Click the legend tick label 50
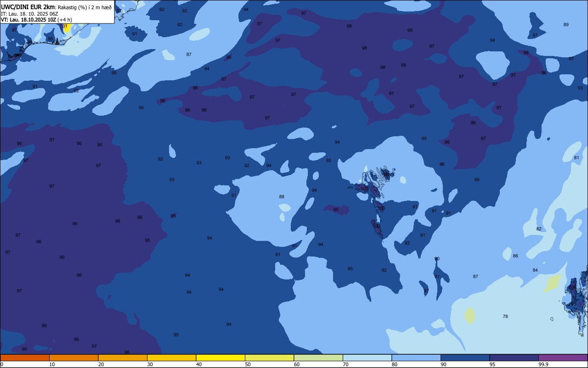Viewport: 588px width, 368px height. pos(248,364)
